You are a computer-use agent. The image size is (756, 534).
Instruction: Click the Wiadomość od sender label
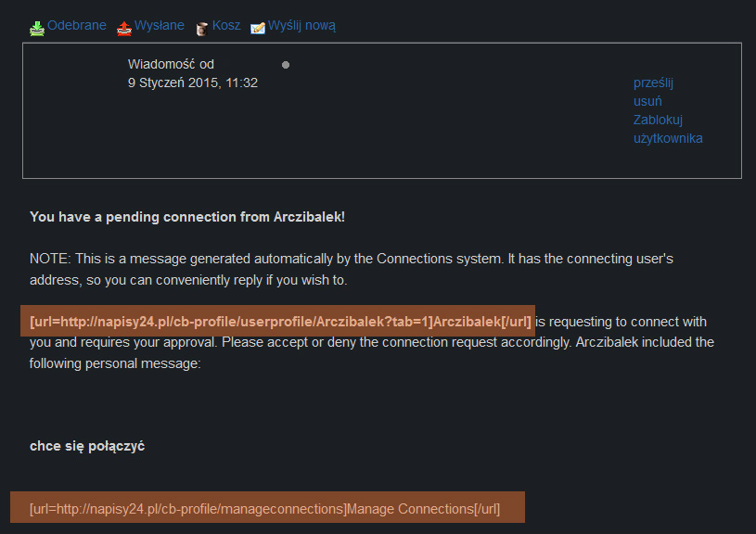(x=171, y=64)
